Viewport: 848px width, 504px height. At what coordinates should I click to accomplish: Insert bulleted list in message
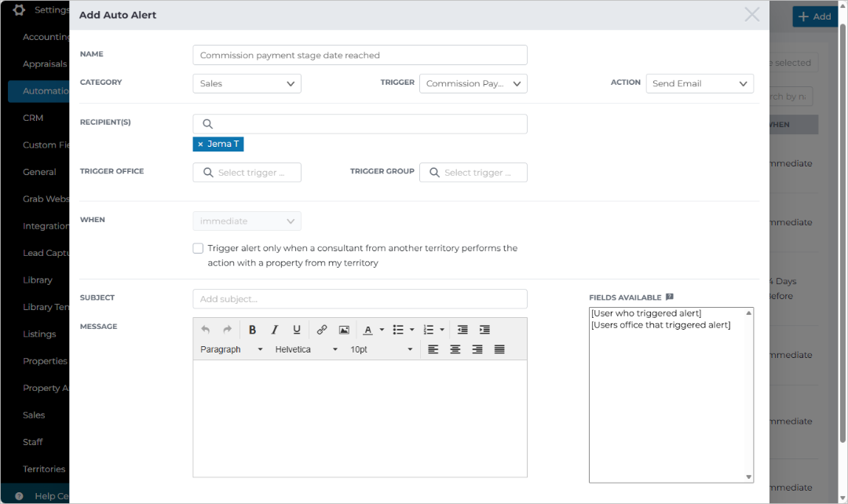(x=398, y=330)
